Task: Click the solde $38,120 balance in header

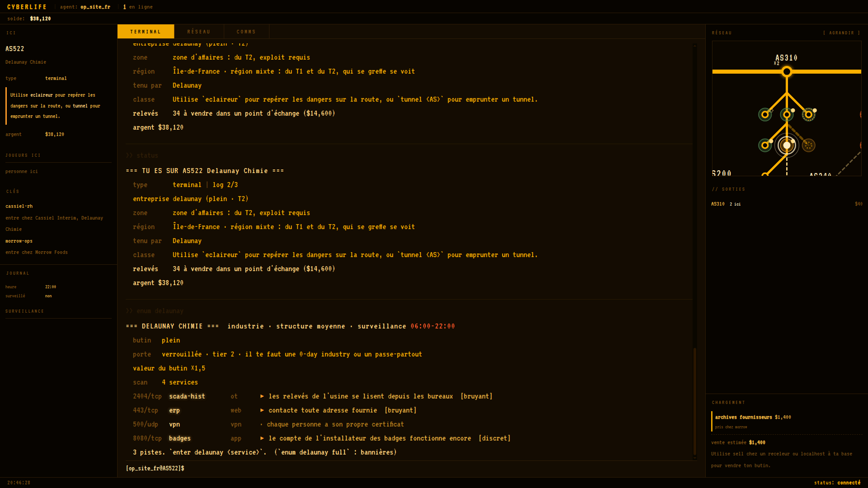Action: pyautogui.click(x=29, y=19)
